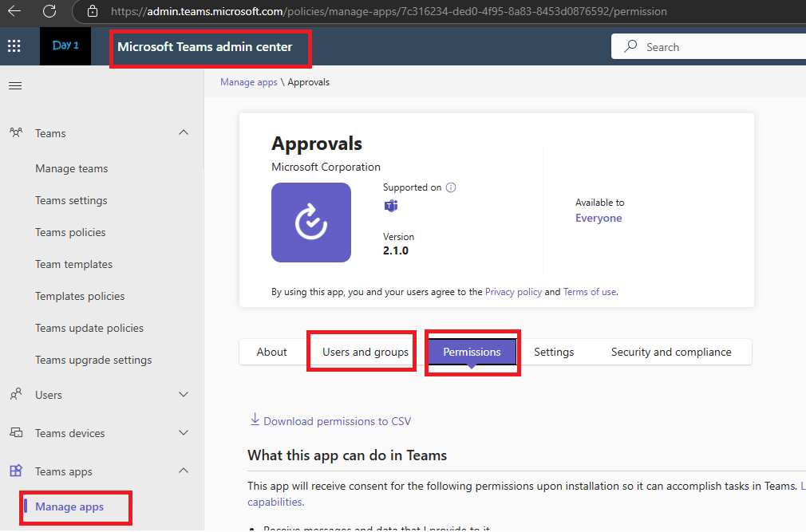
Task: Click the Teams logo under Supported on
Action: [x=391, y=206]
